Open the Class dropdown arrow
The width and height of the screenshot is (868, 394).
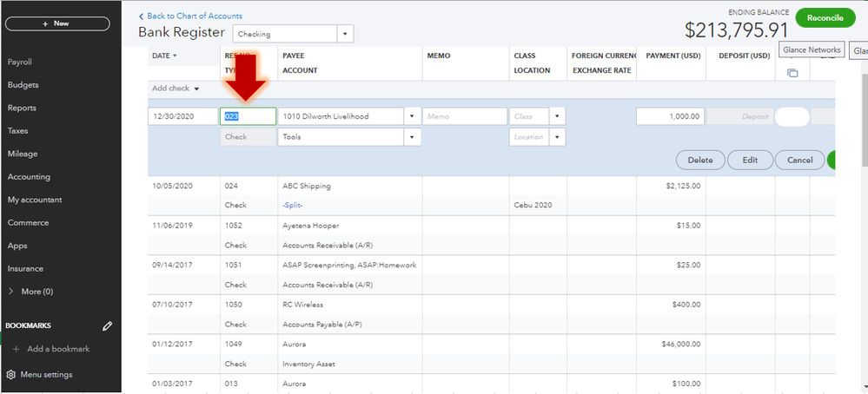557,116
